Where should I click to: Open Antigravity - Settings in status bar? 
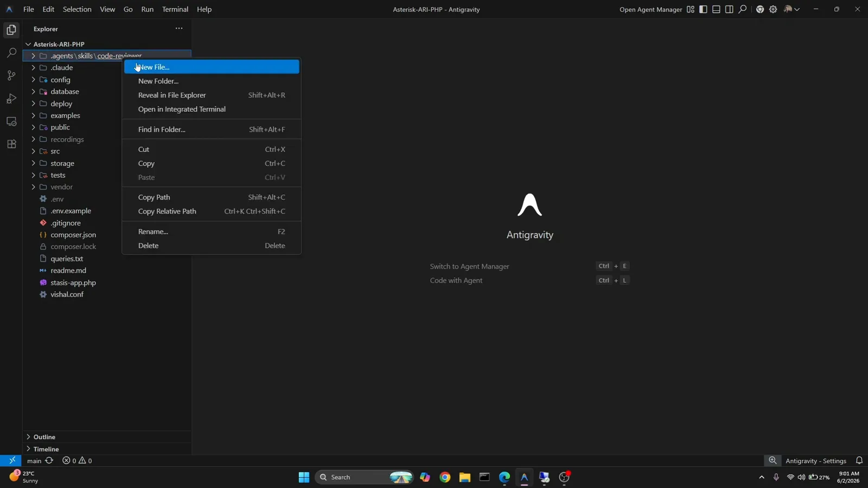[x=816, y=461]
